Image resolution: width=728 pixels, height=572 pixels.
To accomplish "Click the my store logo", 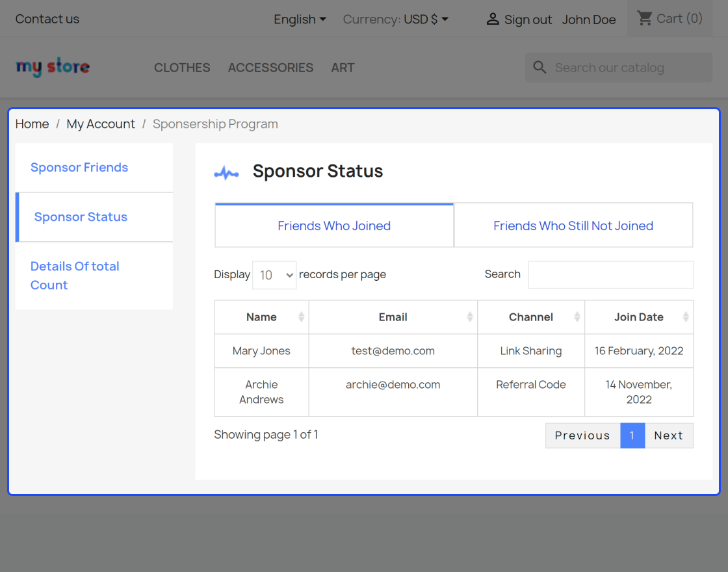I will tap(53, 68).
